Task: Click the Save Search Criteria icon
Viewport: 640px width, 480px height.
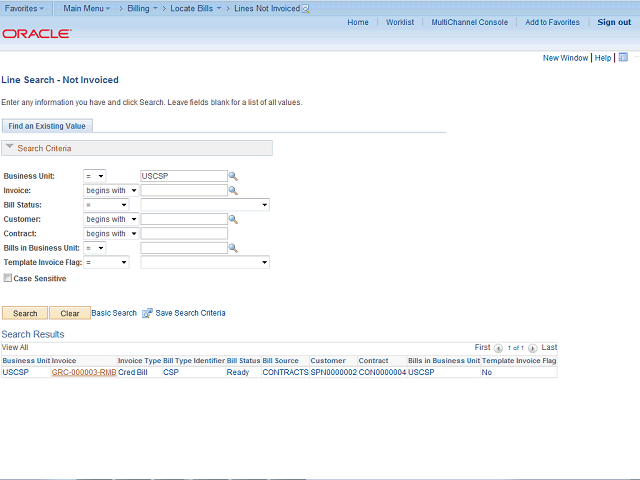Action: (x=147, y=313)
